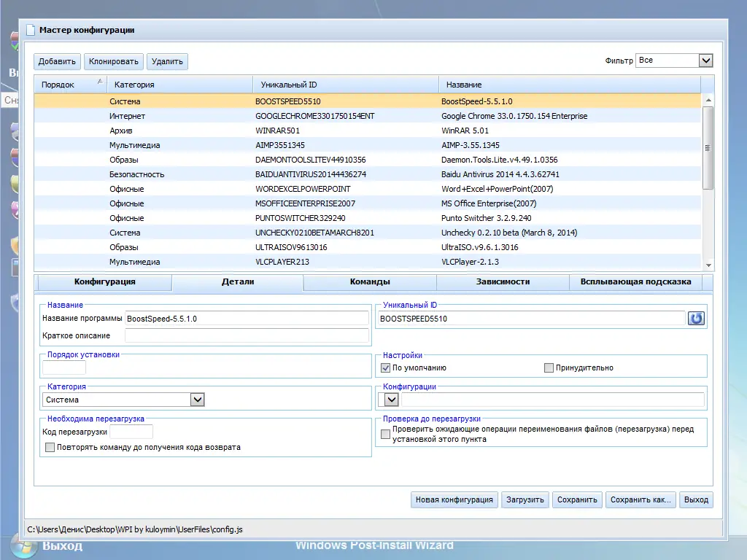
Task: Click the Уникальный ID input with BOOSTSPEED5510
Action: point(532,319)
